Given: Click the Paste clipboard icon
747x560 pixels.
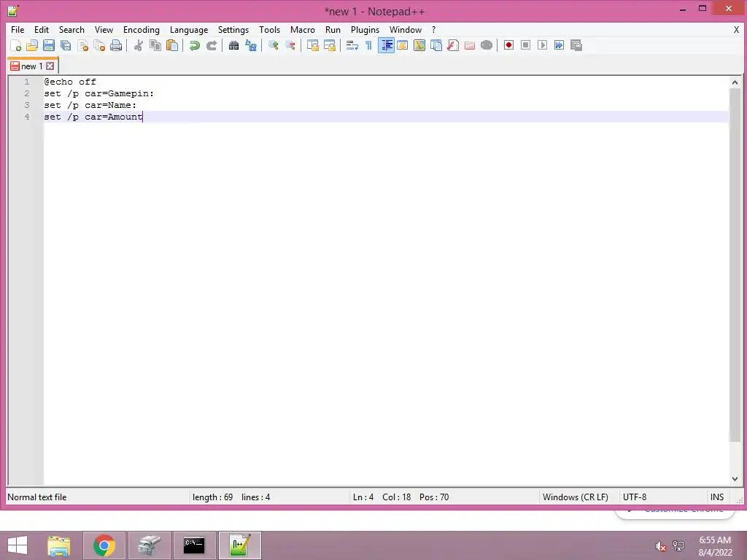Looking at the screenshot, I should click(172, 45).
